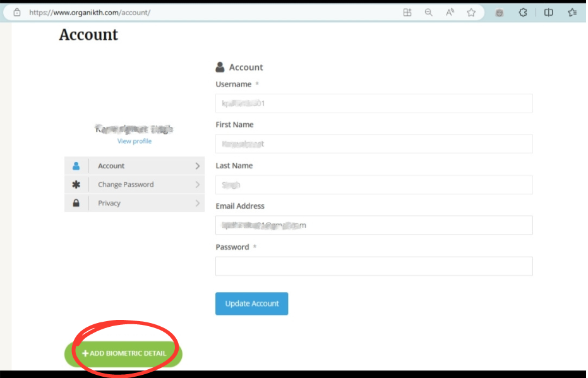Open the Favorites list icon

point(572,12)
